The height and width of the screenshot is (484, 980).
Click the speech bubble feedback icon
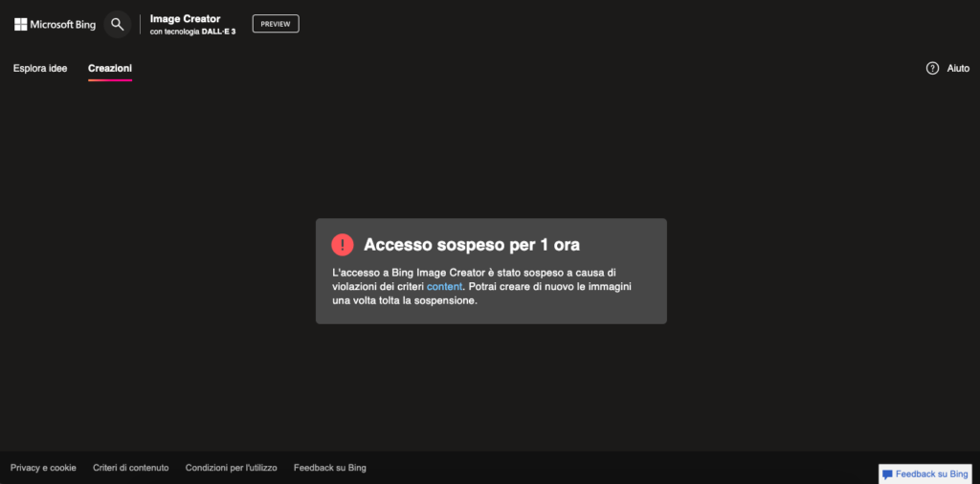[x=887, y=474]
